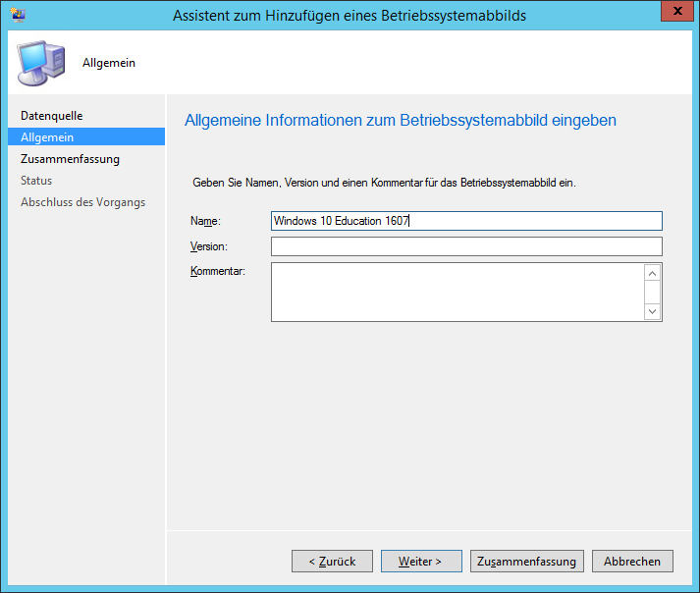The image size is (700, 593).
Task: Focus the empty Version input field
Action: pyautogui.click(x=466, y=246)
